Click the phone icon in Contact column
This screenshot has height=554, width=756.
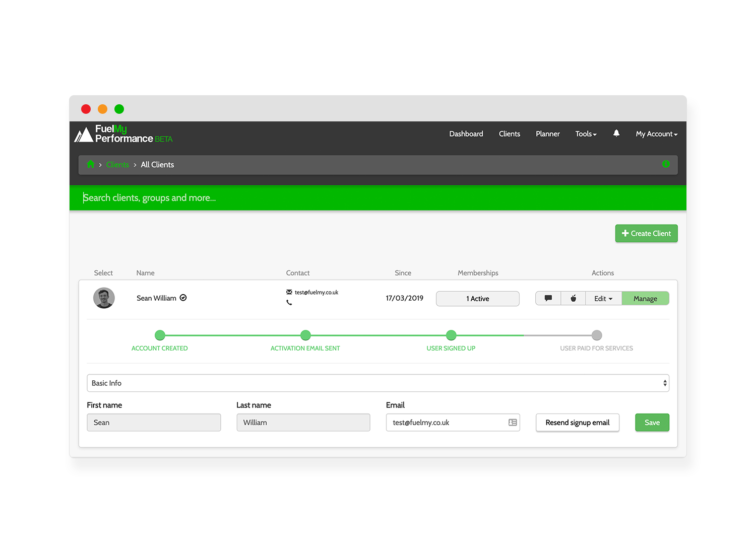coord(289,303)
